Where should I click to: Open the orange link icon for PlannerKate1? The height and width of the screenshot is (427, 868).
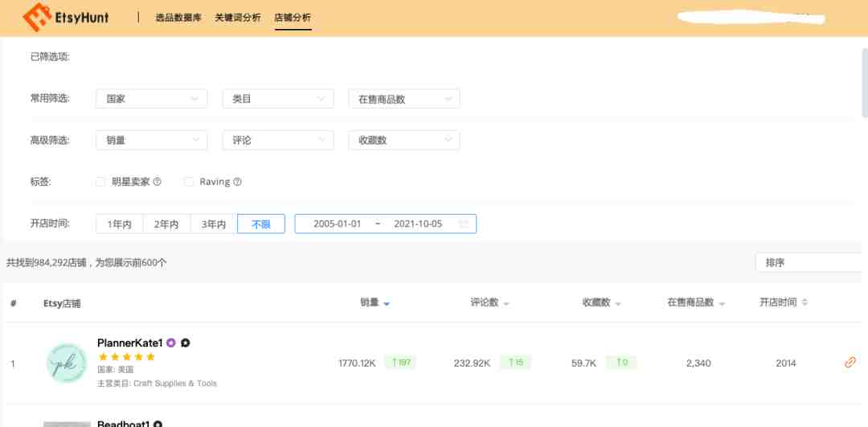point(850,362)
